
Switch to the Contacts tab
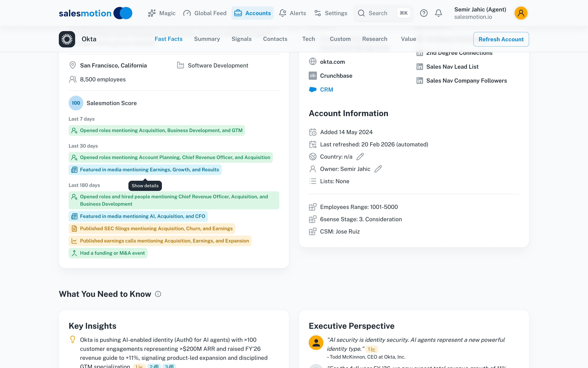275,39
